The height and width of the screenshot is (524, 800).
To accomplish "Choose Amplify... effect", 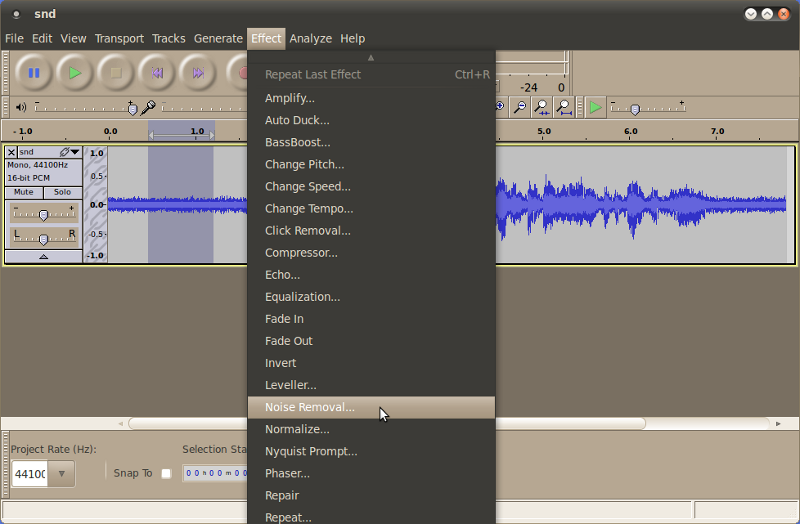I will tap(371, 98).
